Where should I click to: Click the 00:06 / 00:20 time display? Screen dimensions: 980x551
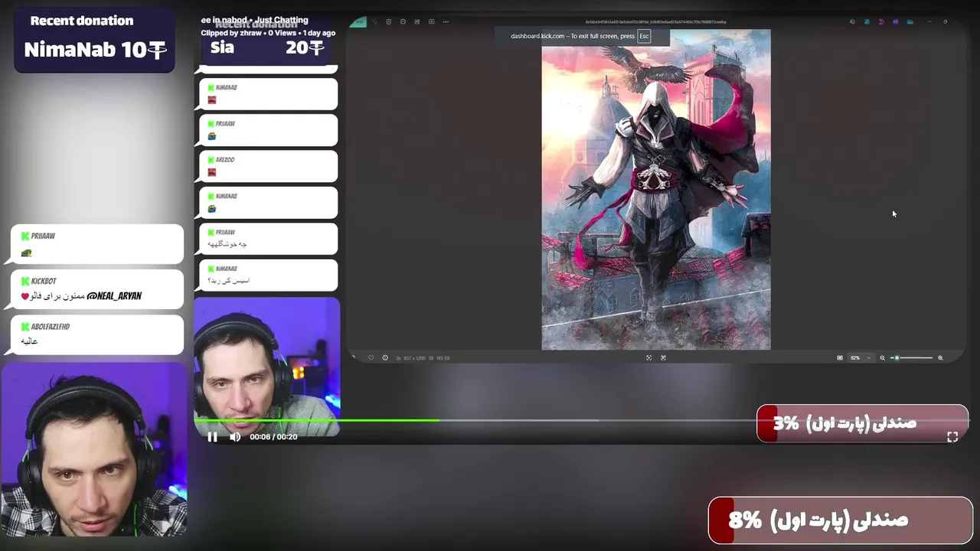point(273,437)
